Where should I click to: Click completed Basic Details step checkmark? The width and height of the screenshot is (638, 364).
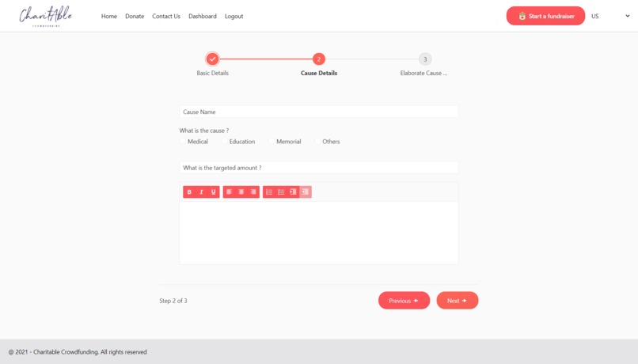click(212, 59)
